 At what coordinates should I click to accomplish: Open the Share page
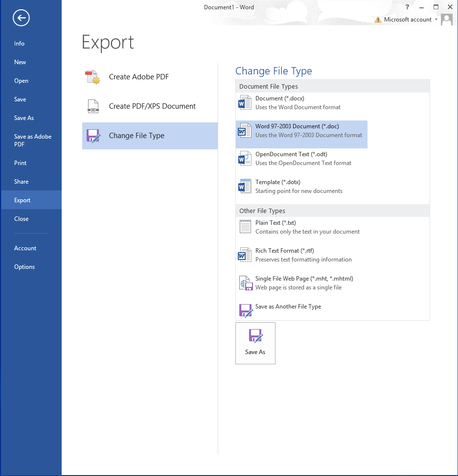[x=31, y=182]
